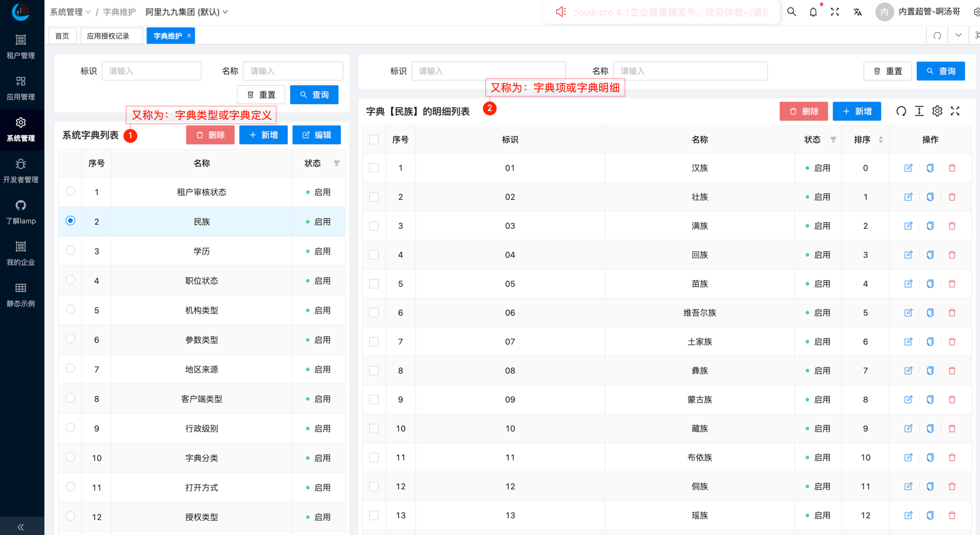Open the global search magnifier icon

(792, 12)
